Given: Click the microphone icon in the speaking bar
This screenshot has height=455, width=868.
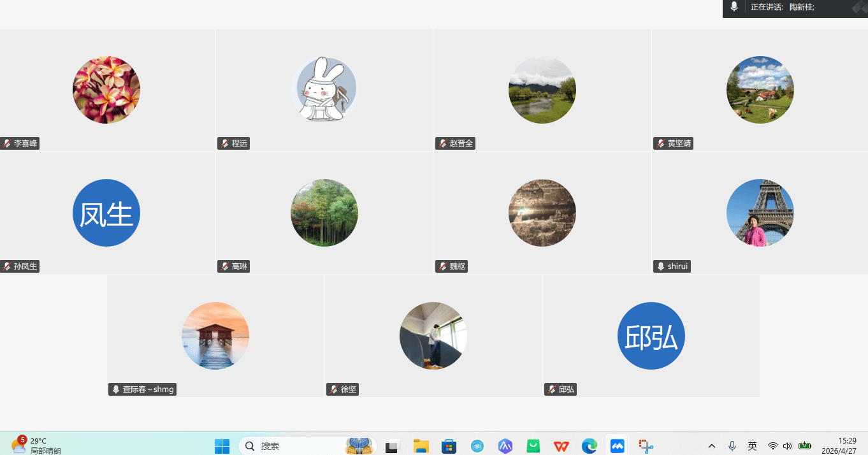Looking at the screenshot, I should tap(734, 7).
